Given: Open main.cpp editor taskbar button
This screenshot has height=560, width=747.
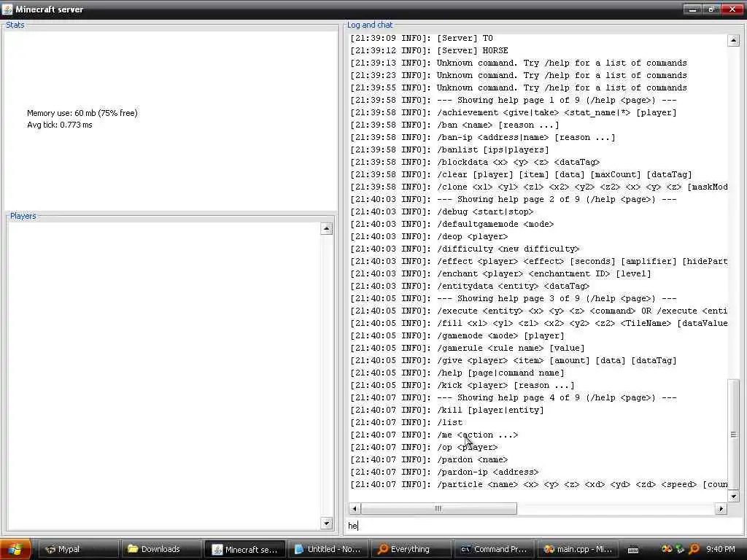Looking at the screenshot, I should (578, 549).
